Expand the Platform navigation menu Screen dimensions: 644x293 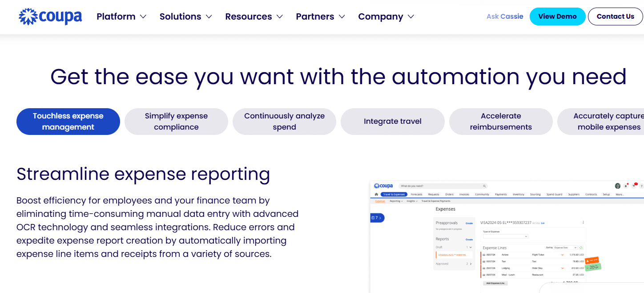pos(121,16)
